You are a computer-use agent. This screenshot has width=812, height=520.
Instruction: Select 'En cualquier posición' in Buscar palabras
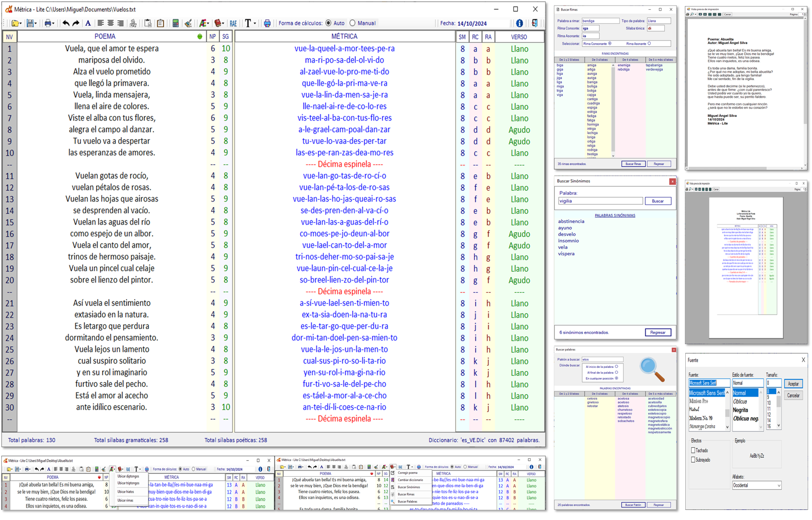click(616, 378)
